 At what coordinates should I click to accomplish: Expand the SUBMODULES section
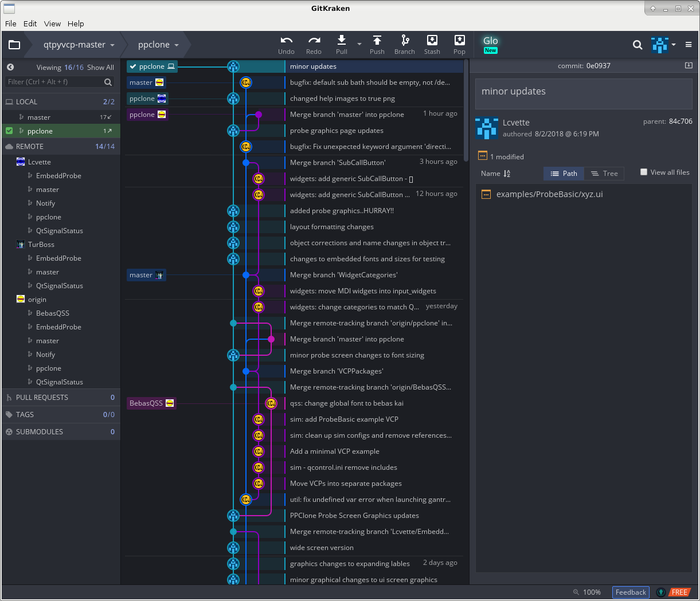pyautogui.click(x=60, y=431)
